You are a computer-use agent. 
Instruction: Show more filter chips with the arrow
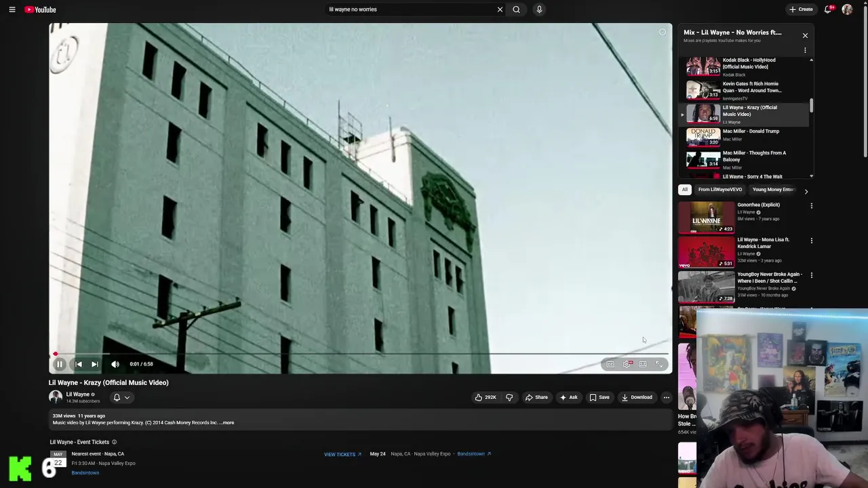806,191
